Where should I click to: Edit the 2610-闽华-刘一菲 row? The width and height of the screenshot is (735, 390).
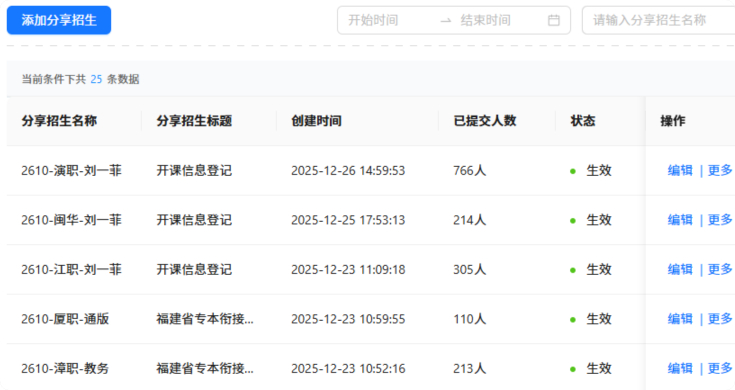[680, 220]
